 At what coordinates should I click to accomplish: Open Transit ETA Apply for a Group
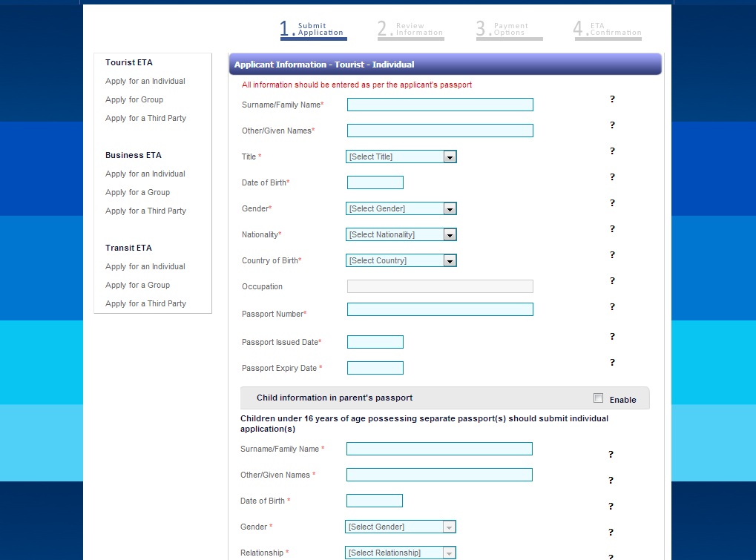click(137, 286)
